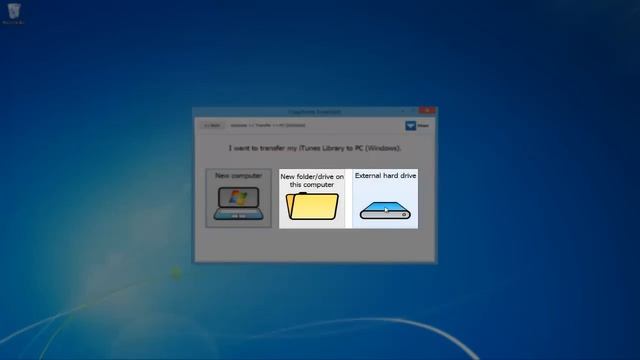Viewport: 640px width, 360px height.
Task: Pick the New computer laptop option
Action: (x=239, y=198)
